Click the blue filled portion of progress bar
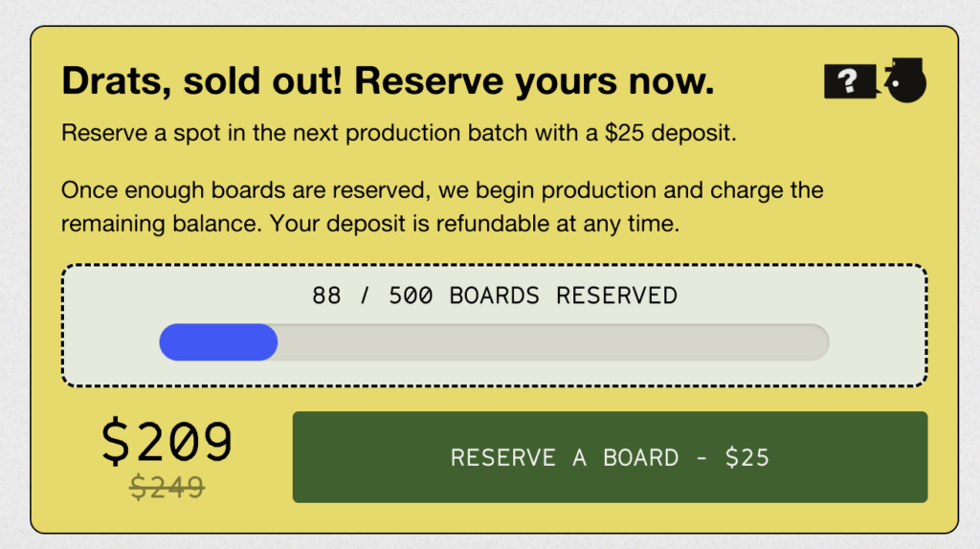The width and height of the screenshot is (980, 549). (x=218, y=342)
